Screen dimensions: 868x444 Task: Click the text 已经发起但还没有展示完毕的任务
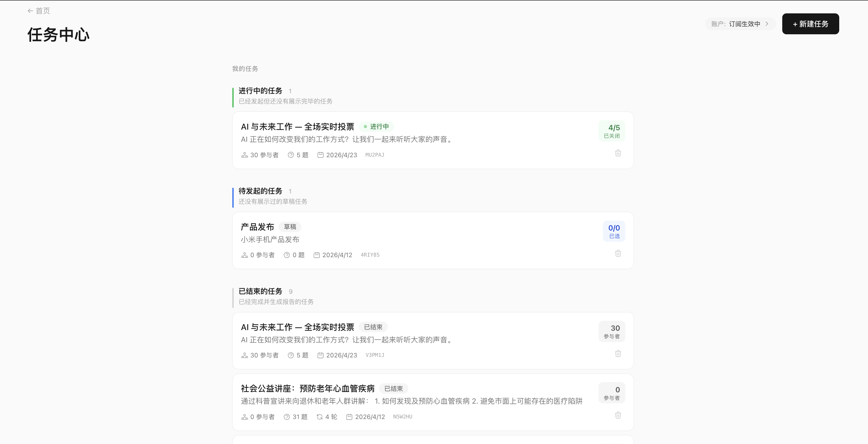click(x=285, y=101)
